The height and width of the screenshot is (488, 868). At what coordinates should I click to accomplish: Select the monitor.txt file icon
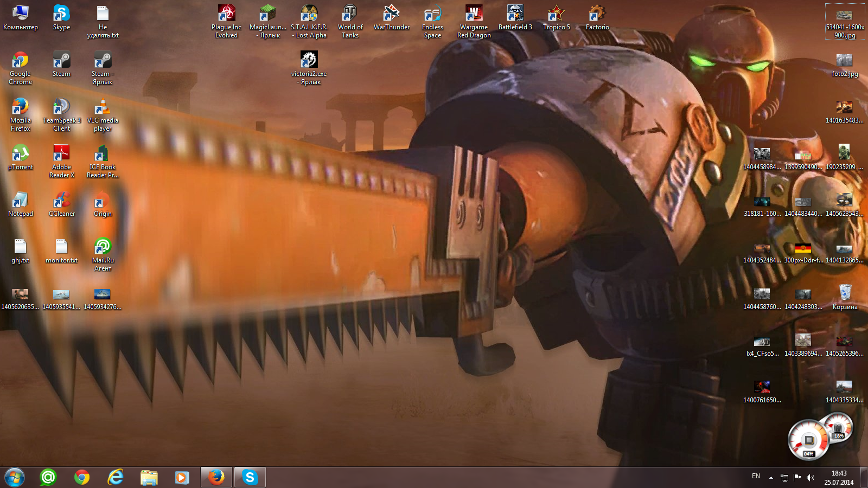61,251
